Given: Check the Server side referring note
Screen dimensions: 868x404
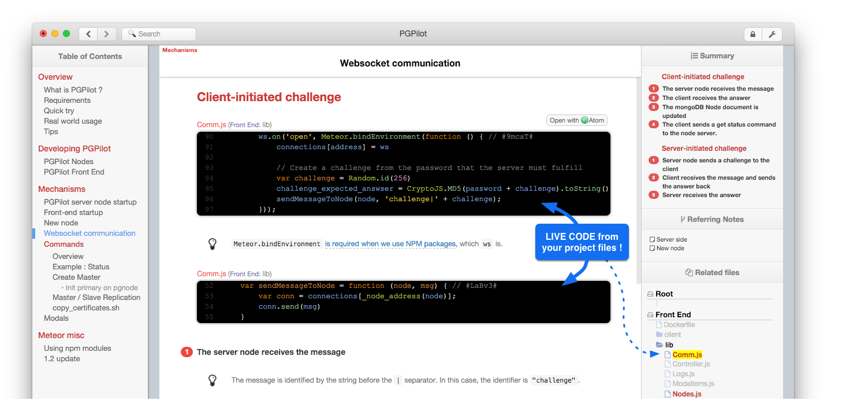Looking at the screenshot, I should click(653, 239).
